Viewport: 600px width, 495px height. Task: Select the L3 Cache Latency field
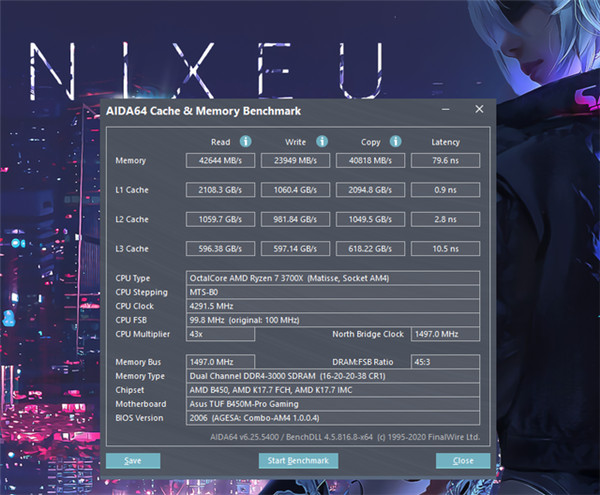pyautogui.click(x=445, y=248)
